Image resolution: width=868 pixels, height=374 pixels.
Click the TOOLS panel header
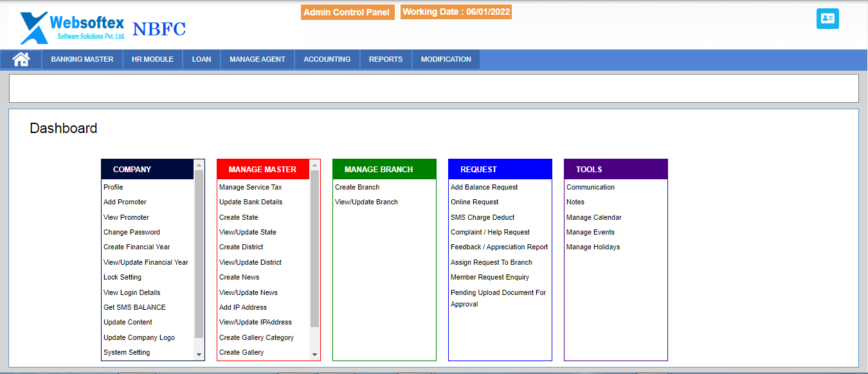[x=616, y=169]
